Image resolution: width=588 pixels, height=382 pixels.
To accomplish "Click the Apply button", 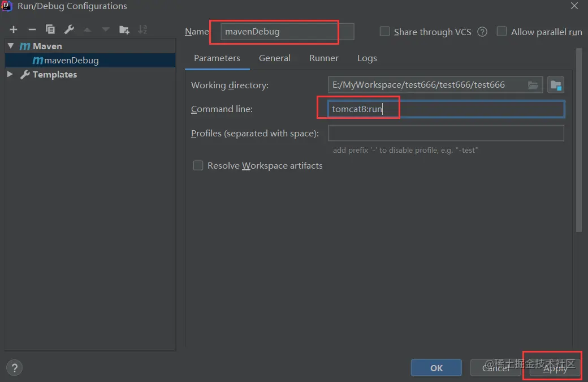I will click(x=555, y=368).
